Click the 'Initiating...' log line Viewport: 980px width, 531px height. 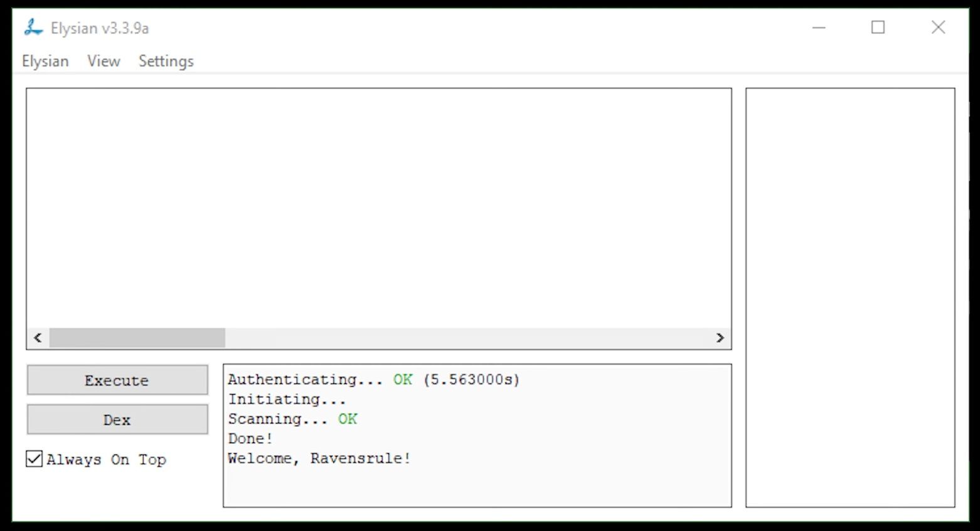tap(287, 399)
